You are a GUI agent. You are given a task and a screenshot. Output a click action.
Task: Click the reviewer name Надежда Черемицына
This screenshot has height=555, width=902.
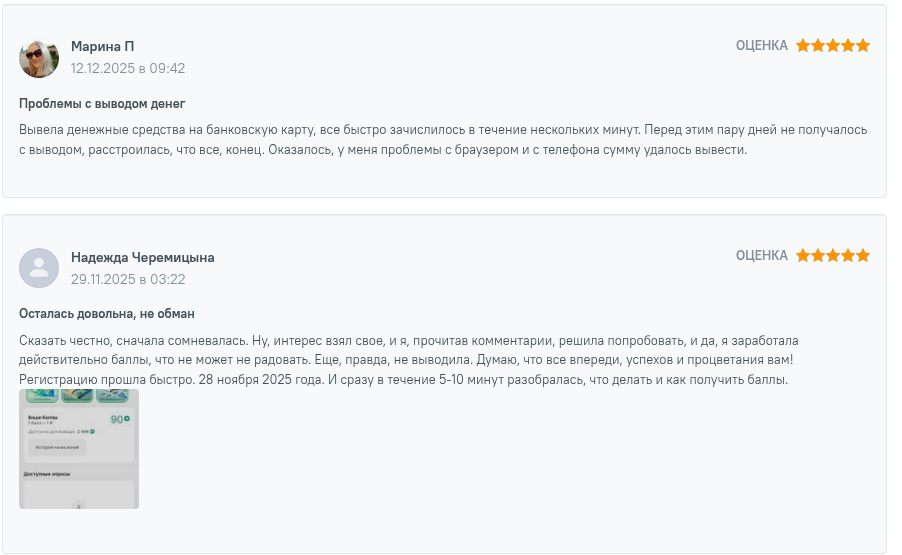pyautogui.click(x=142, y=257)
